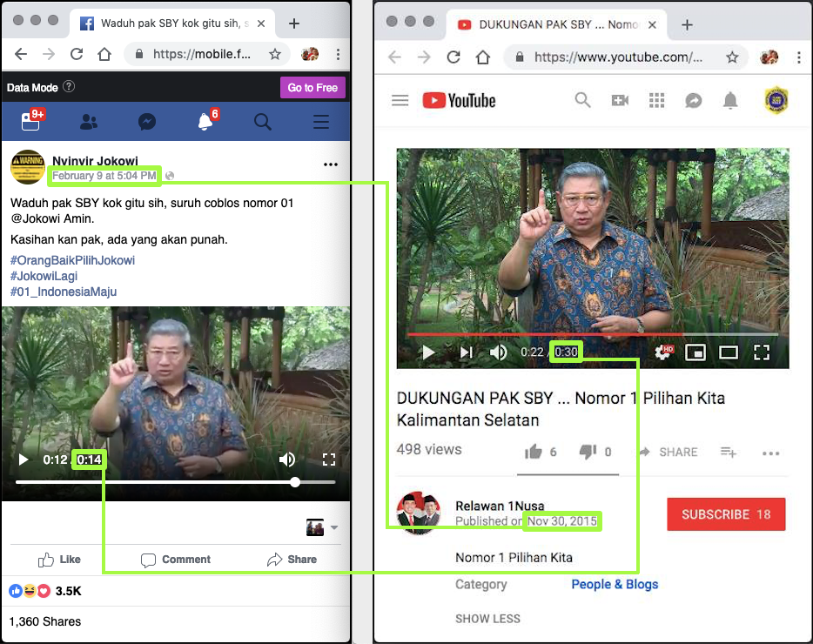Select the Facebook browser tab
Image resolution: width=813 pixels, height=644 pixels.
174,23
